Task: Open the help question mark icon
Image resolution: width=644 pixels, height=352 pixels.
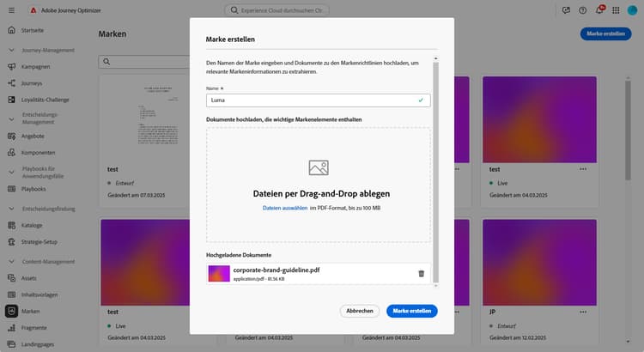Action: 582,10
